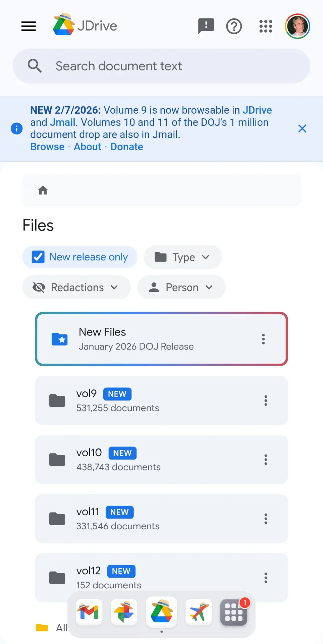323x644 pixels.
Task: Go to home via breadcrumb house icon
Action: click(x=43, y=190)
